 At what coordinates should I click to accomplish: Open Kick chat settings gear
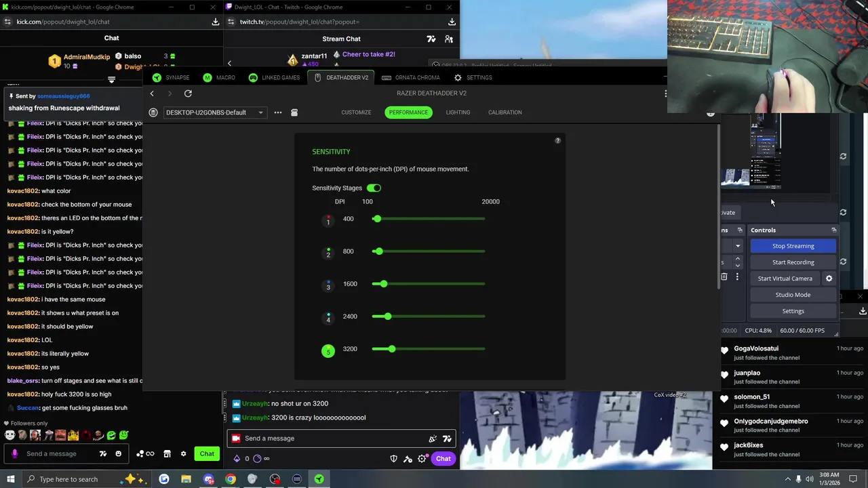(x=183, y=453)
